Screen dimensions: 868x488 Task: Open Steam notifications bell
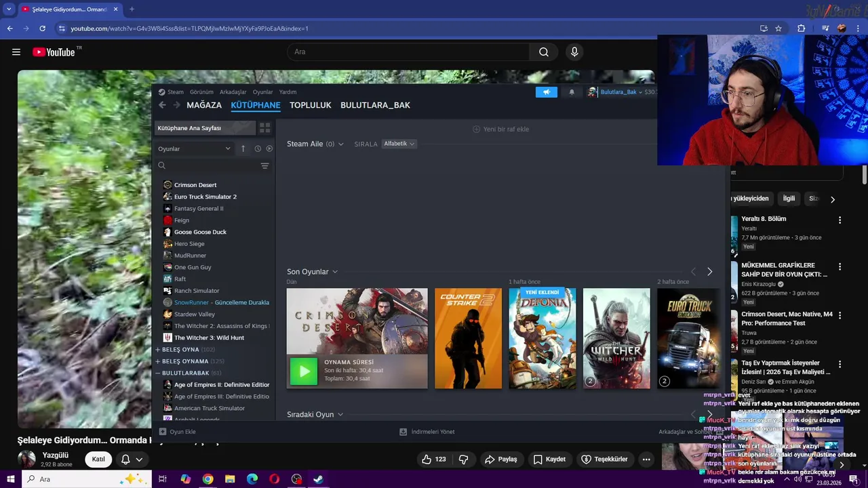(572, 92)
